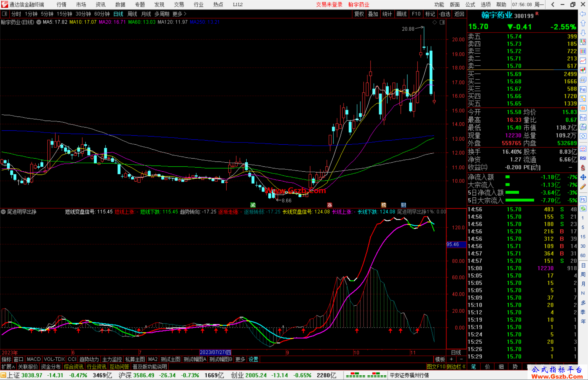Viewport: 588px width, 380px height.
Task: Open the 选项 menu
Action: click(486, 5)
